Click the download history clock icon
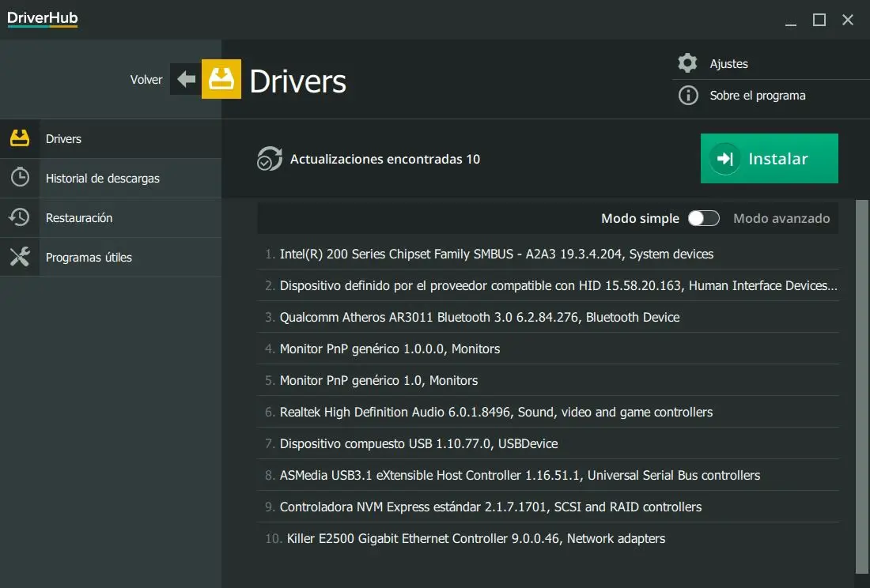 pyautogui.click(x=20, y=178)
